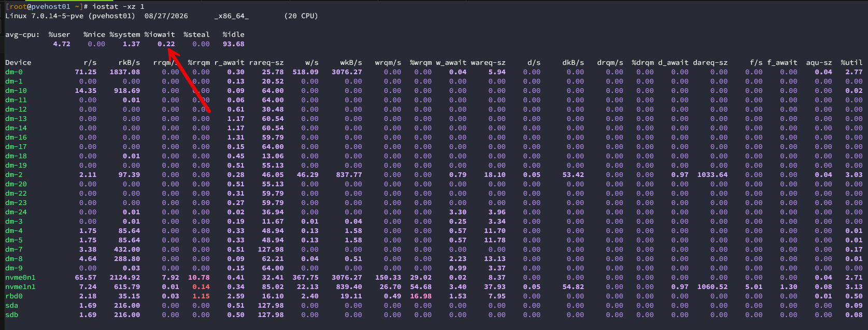
Task: Click dm-10 rkB/s value 918.69
Action: tap(127, 91)
